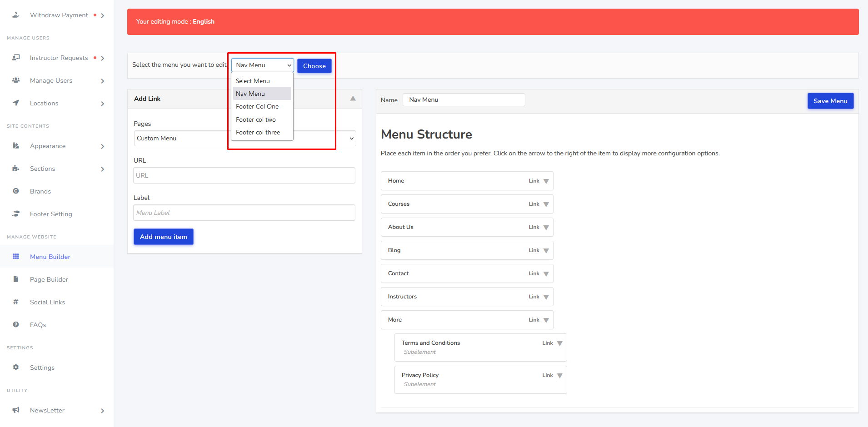Expand the Manage Users chevron
868x427 pixels.
click(x=103, y=81)
